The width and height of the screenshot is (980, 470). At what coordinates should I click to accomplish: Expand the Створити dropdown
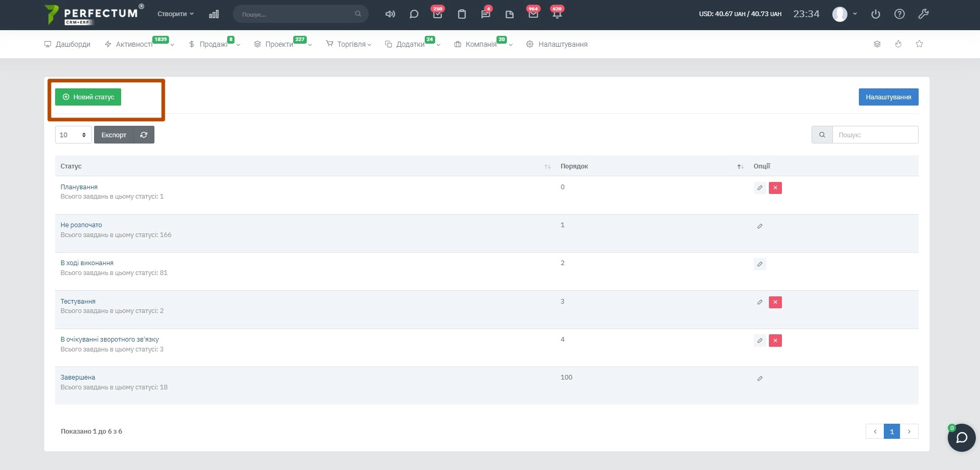tap(176, 14)
